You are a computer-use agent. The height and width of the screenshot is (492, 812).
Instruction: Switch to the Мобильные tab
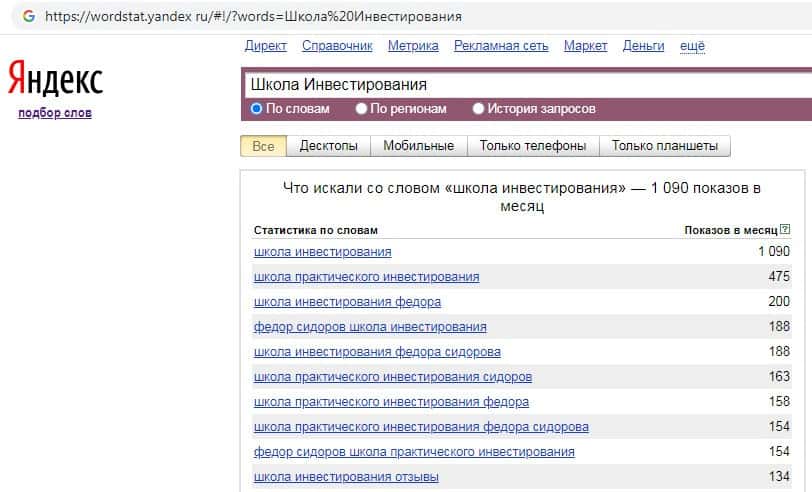click(x=418, y=146)
